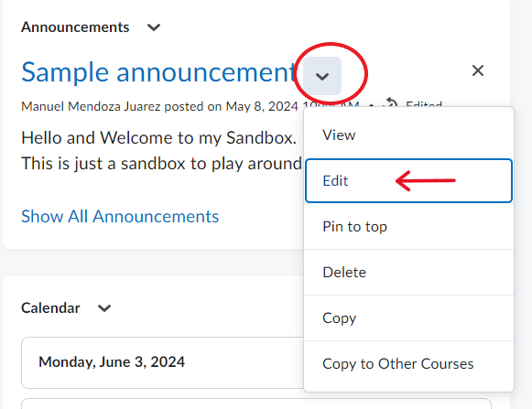Open the Monday, June 3, 2024 date box

tap(162, 362)
